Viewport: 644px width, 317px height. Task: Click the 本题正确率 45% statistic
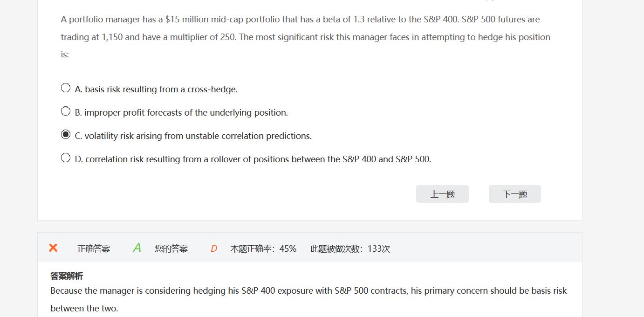click(263, 249)
